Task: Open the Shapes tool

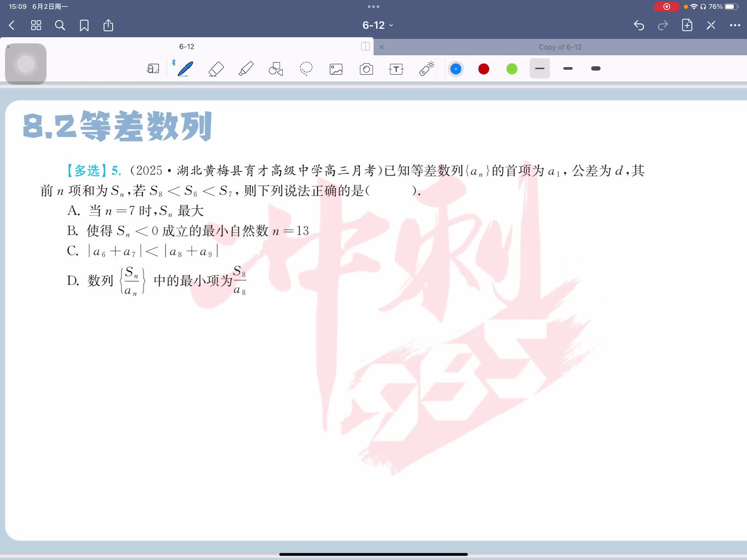Action: [276, 69]
